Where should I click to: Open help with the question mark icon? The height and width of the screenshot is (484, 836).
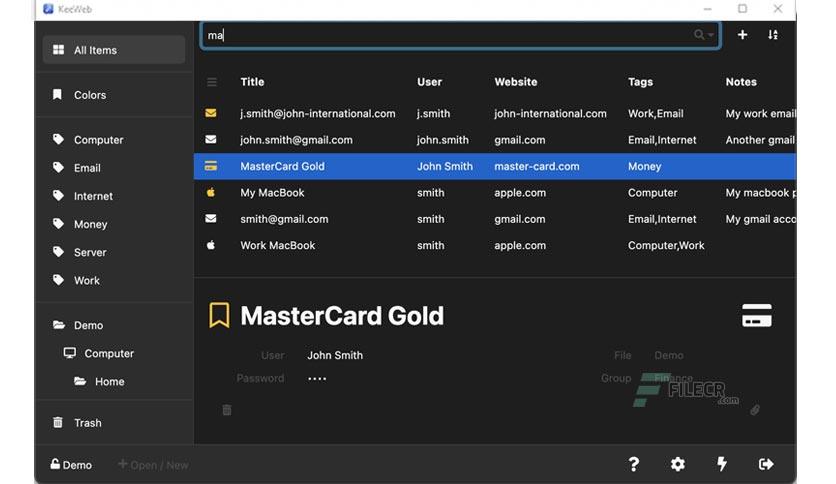pyautogui.click(x=633, y=464)
